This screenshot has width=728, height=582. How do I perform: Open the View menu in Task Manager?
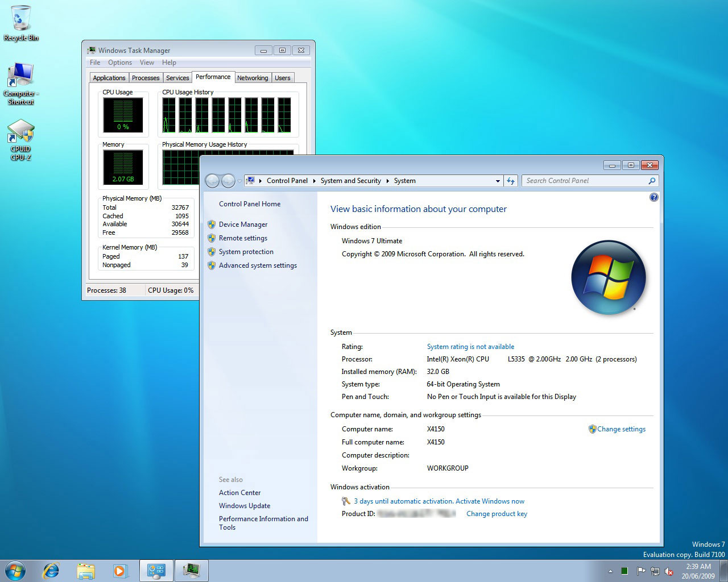(x=147, y=63)
